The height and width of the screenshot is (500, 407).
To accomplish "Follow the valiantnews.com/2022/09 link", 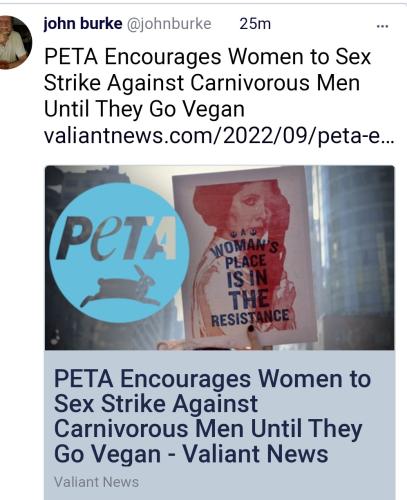I will click(x=219, y=137).
